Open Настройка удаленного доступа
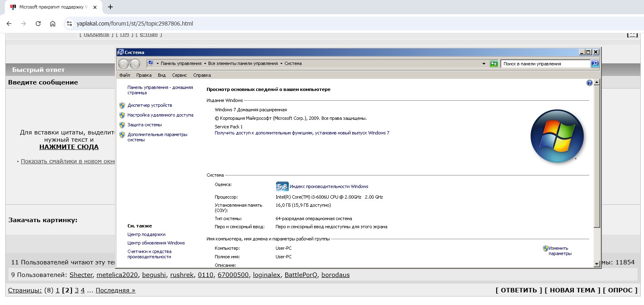 160,115
